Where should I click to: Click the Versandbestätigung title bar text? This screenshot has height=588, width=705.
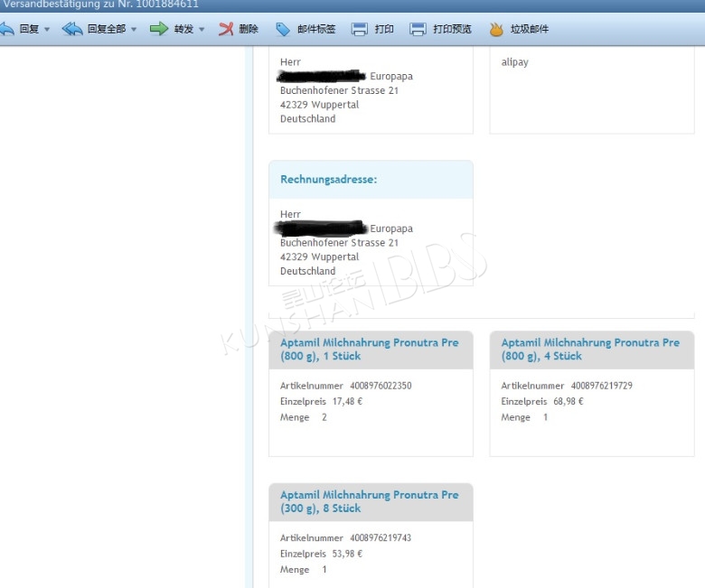click(x=100, y=5)
